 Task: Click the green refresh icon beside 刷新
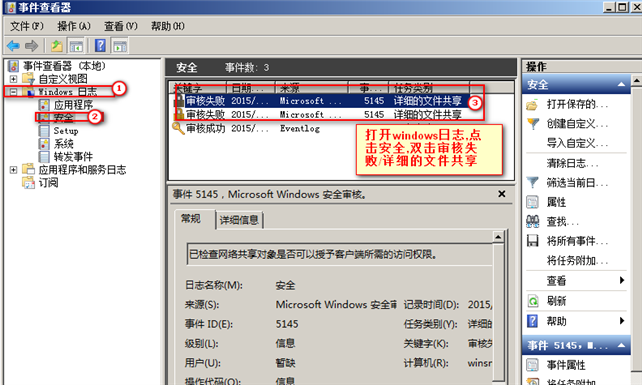[532, 301]
